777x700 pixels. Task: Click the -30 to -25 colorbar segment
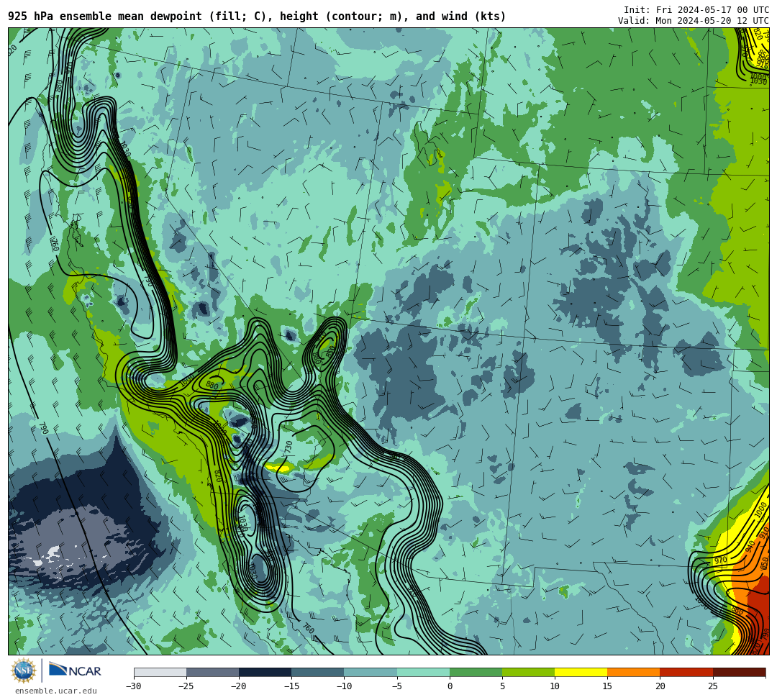(x=160, y=672)
